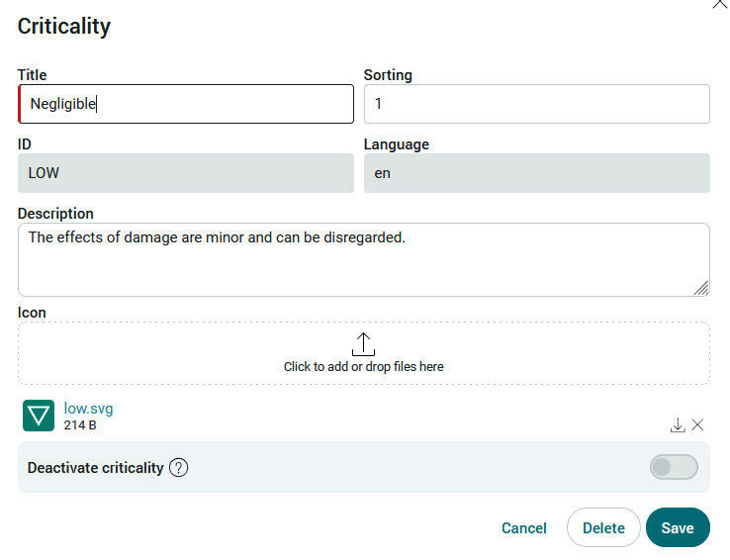730x560 pixels.
Task: Click the Deactivate criticality label
Action: tap(95, 468)
